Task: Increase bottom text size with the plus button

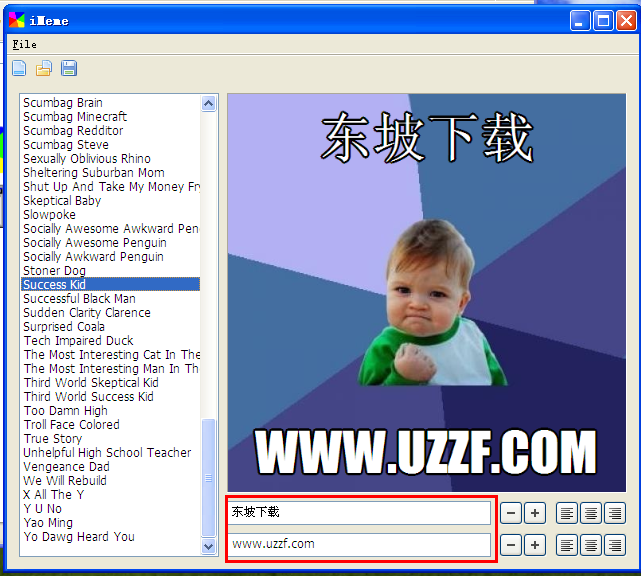Action: click(535, 545)
